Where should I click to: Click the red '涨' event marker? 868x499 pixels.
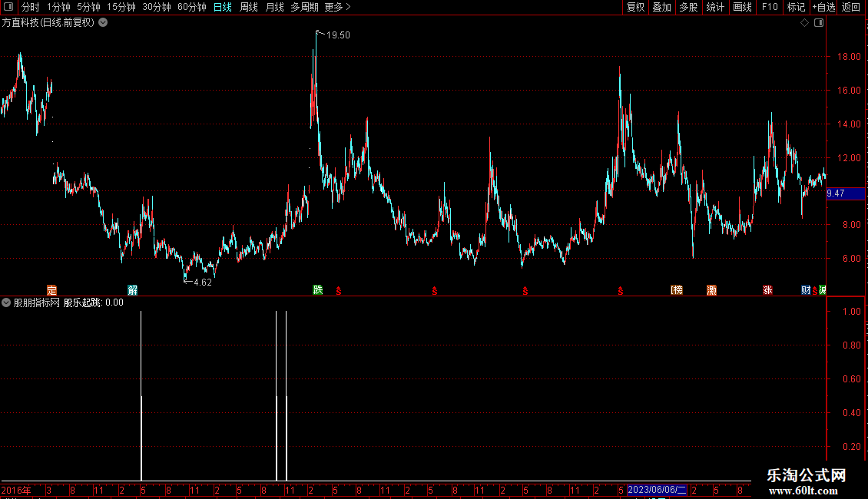click(x=767, y=290)
